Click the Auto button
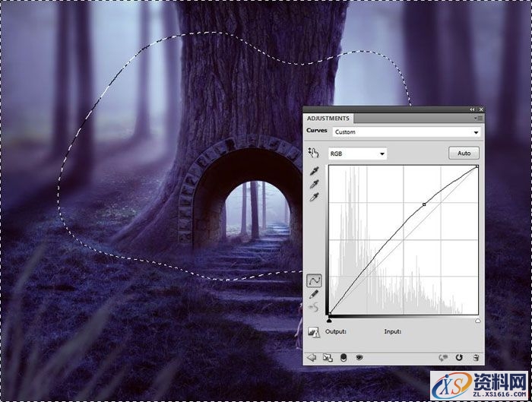 (x=463, y=154)
